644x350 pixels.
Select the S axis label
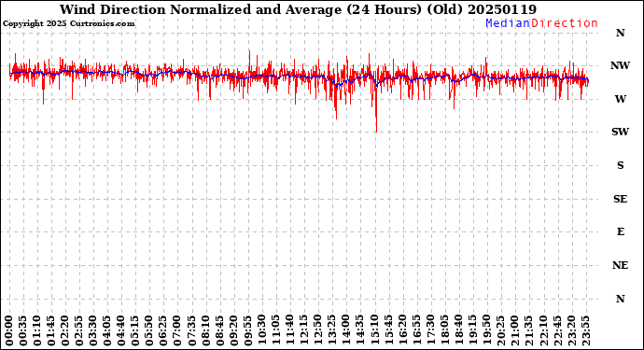(620, 165)
